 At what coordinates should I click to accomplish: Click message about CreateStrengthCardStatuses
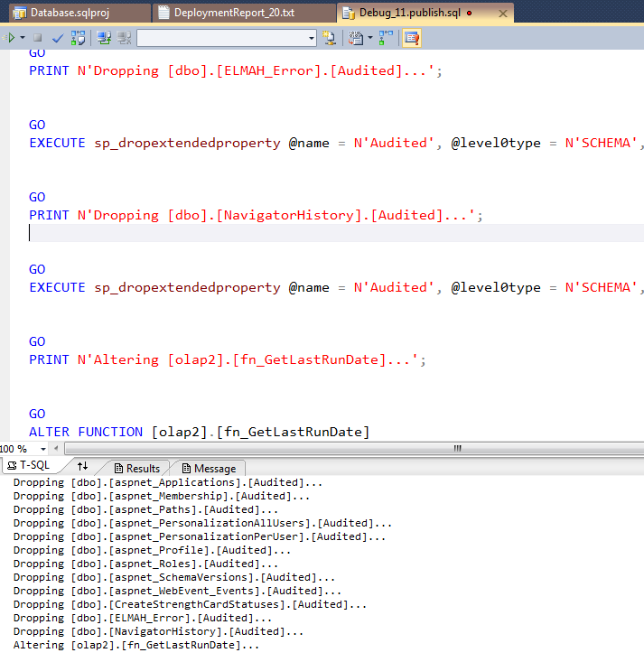point(190,603)
